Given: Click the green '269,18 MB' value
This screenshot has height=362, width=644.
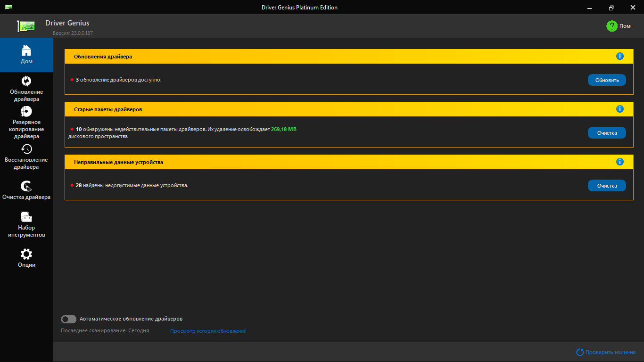Looking at the screenshot, I should click(x=284, y=129).
